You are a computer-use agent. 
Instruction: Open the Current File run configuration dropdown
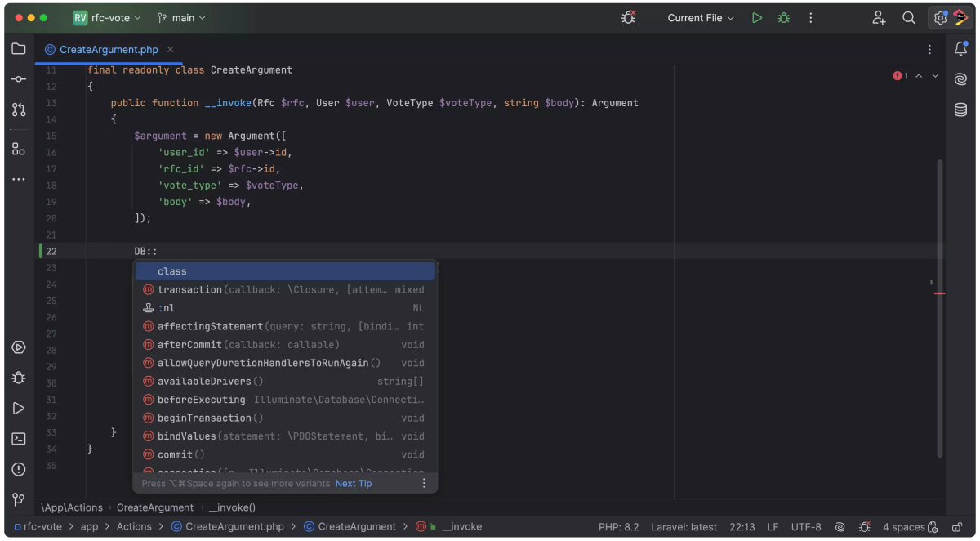[700, 17]
